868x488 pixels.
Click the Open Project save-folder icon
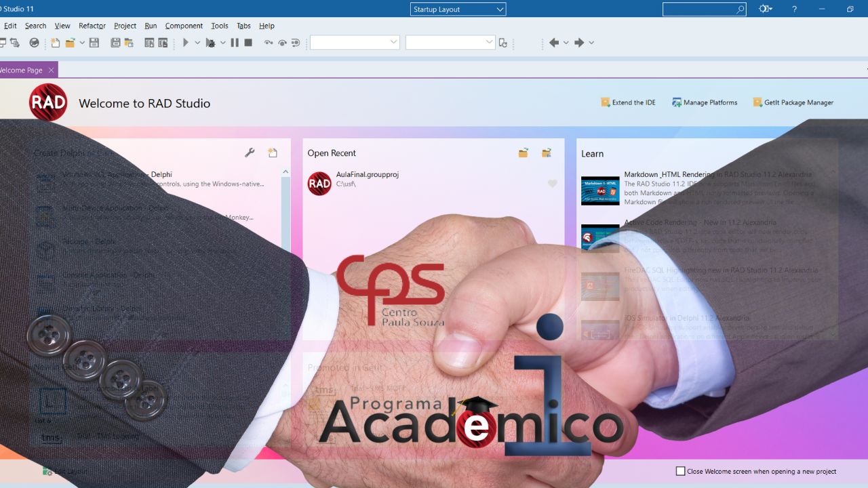129,43
